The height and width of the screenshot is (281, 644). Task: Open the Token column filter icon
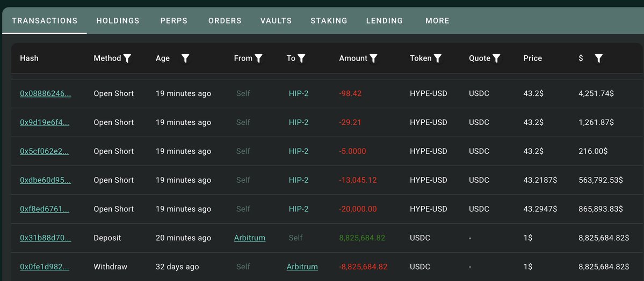point(438,58)
